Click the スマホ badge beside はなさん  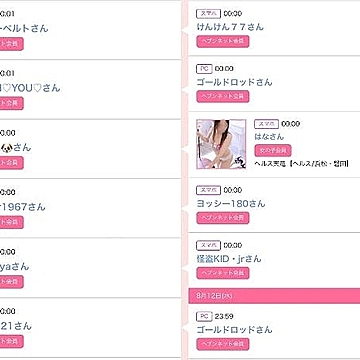click(266, 124)
